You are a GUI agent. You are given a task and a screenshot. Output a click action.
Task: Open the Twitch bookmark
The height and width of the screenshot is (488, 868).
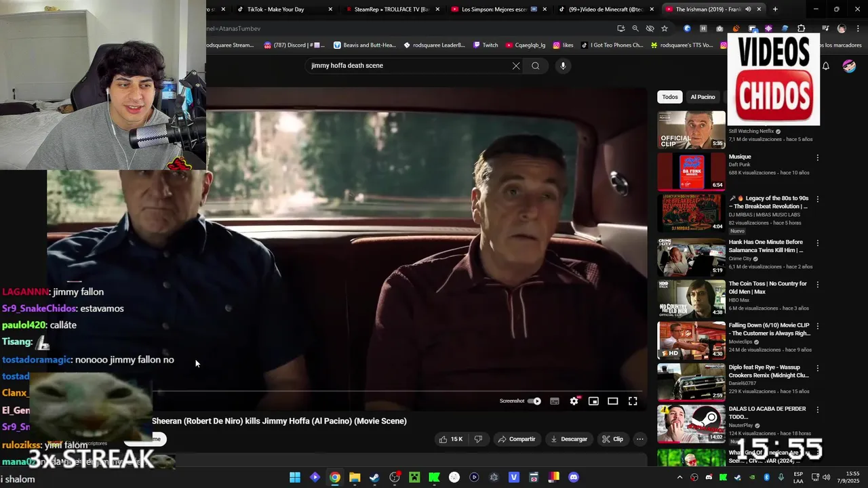pyautogui.click(x=485, y=45)
